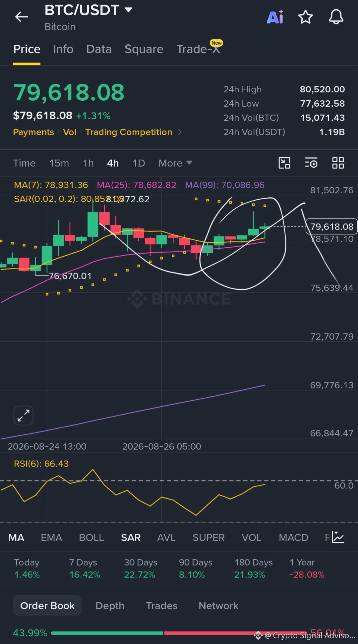Expand the BTC/USDT pair selector
This screenshot has height=644, width=358.
point(128,10)
